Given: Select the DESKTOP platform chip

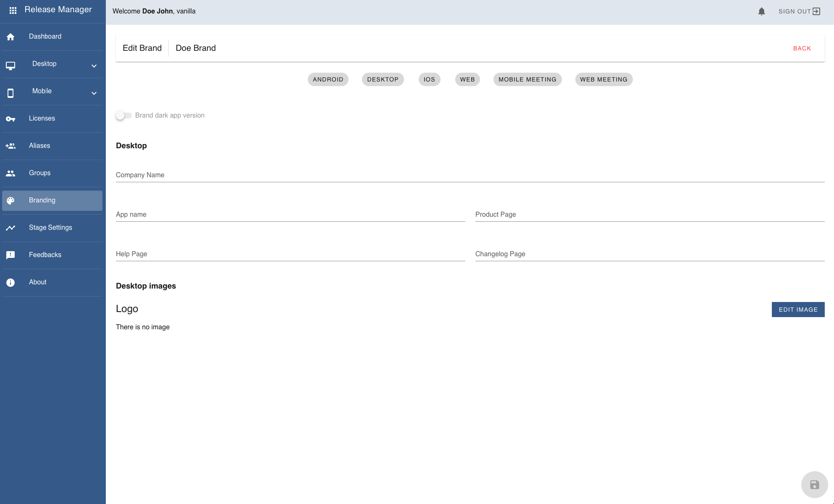Looking at the screenshot, I should click(x=383, y=79).
